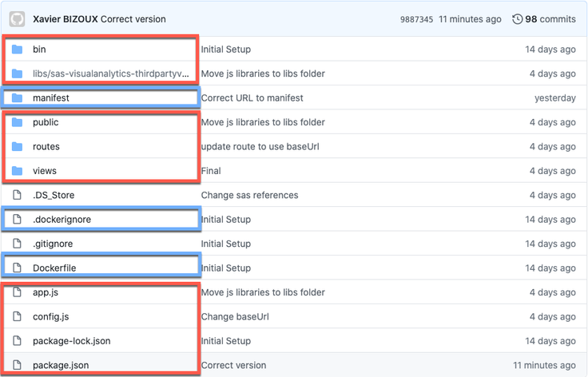
Task: Click the app.js file icon
Action: click(17, 292)
